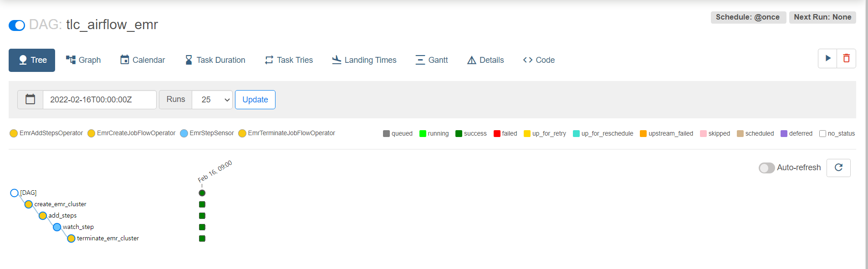Click the create_emr_cluster success square
The height and width of the screenshot is (269, 868).
pos(202,204)
